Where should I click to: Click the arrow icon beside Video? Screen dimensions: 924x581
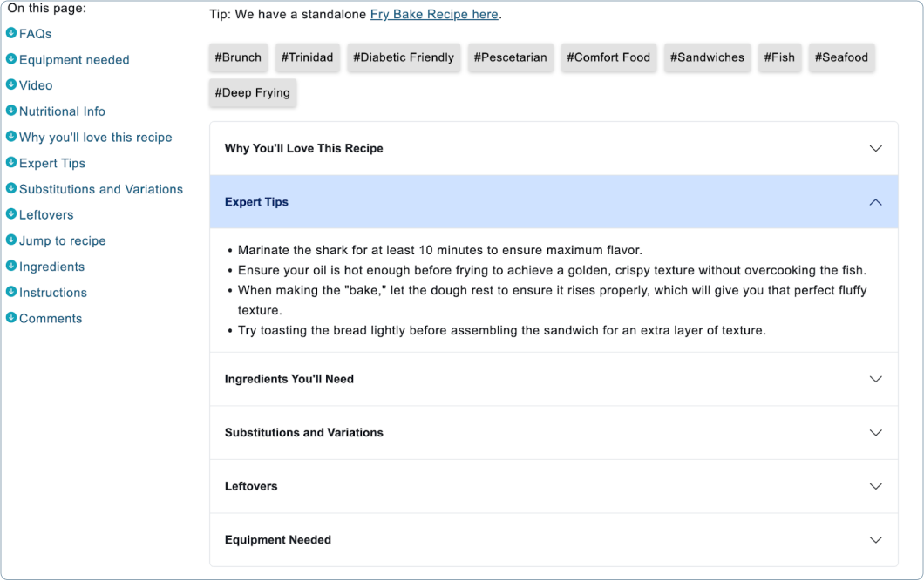pyautogui.click(x=12, y=85)
